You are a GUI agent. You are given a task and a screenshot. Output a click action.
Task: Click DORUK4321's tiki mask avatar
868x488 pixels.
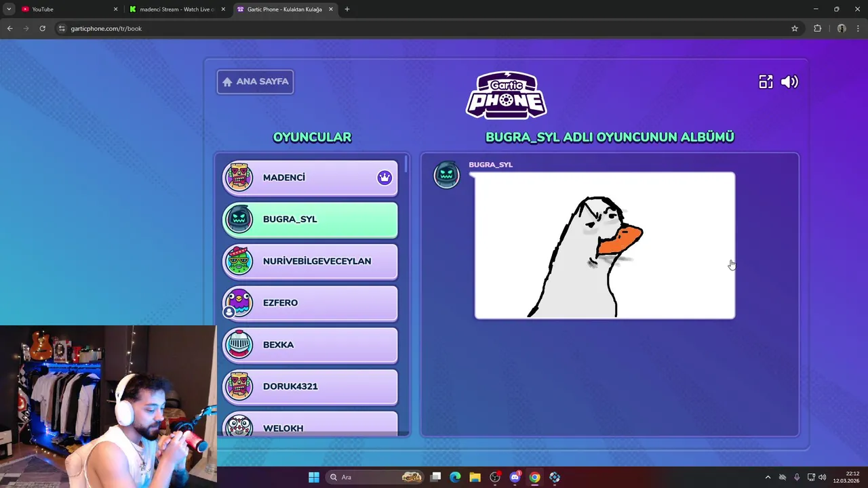[x=239, y=386]
